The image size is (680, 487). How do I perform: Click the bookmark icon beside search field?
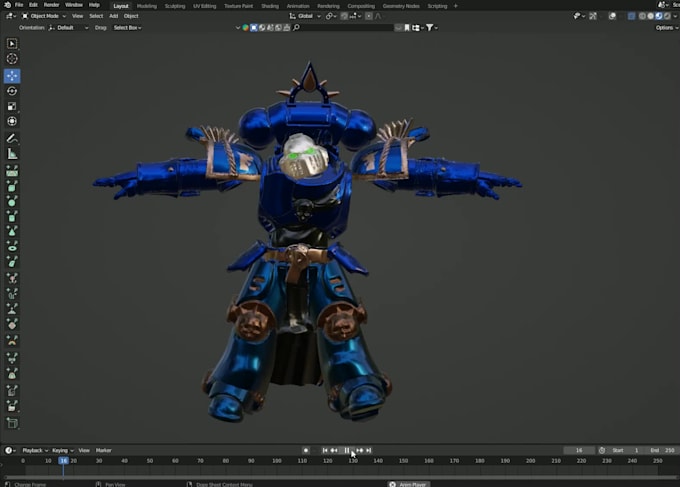tap(407, 28)
